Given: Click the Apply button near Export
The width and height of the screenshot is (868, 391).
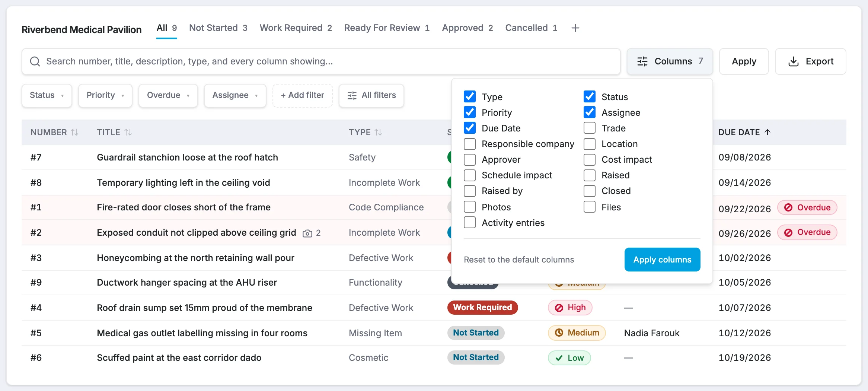Looking at the screenshot, I should [x=744, y=61].
